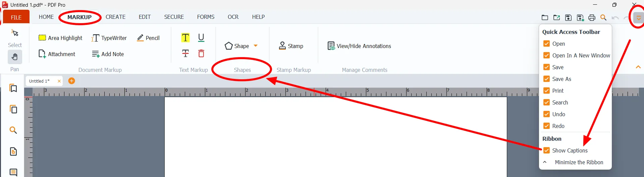This screenshot has width=644, height=177.
Task: Apply yellow text highlight markup
Action: pos(185,38)
